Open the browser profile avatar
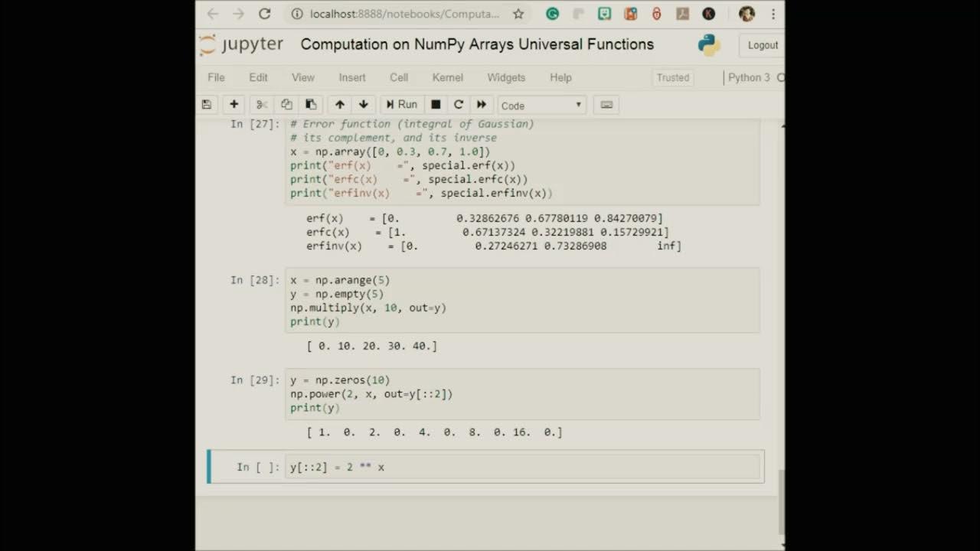 [x=746, y=14]
